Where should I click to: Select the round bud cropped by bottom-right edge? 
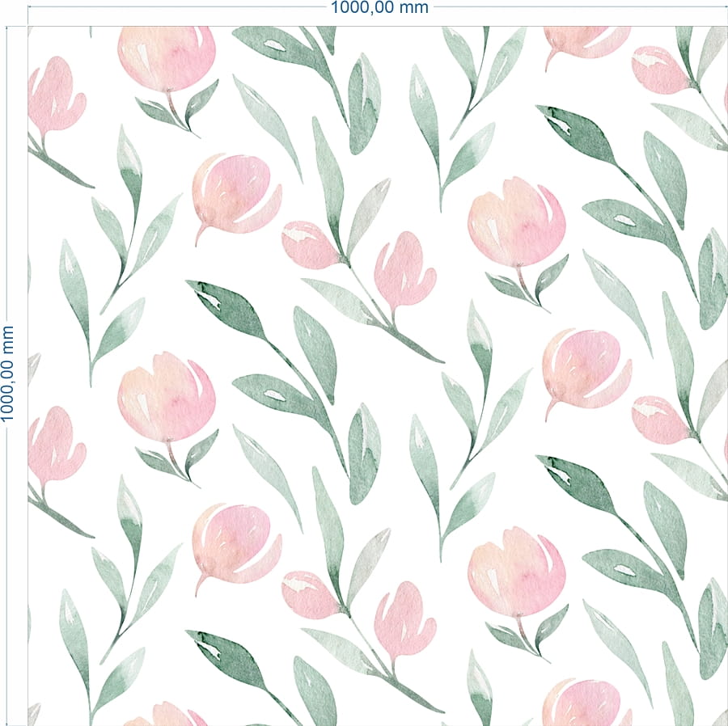[x=586, y=703]
